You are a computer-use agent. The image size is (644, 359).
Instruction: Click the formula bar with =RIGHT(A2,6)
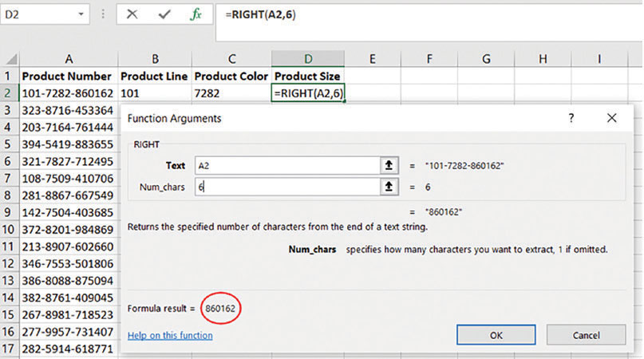point(423,14)
